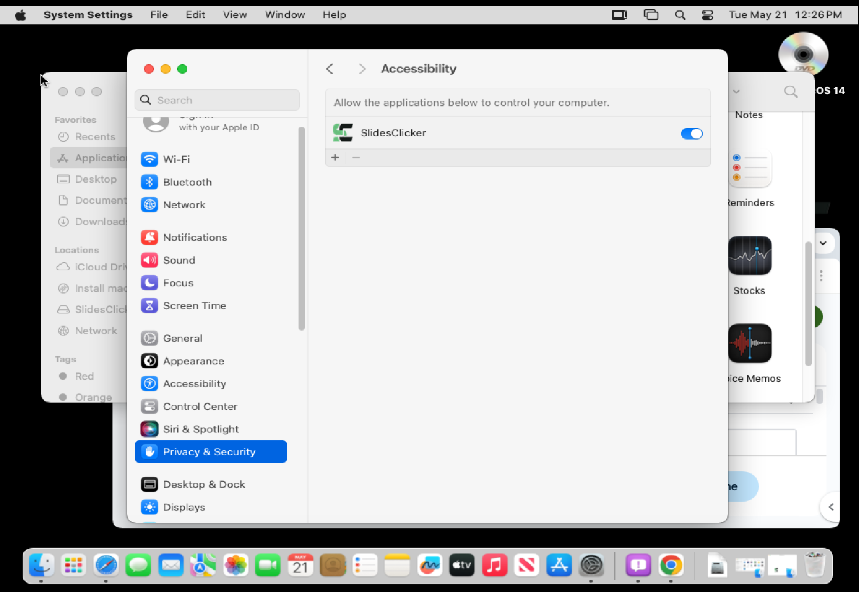Image resolution: width=868 pixels, height=592 pixels.
Task: Open the System Settings menu
Action: point(88,15)
